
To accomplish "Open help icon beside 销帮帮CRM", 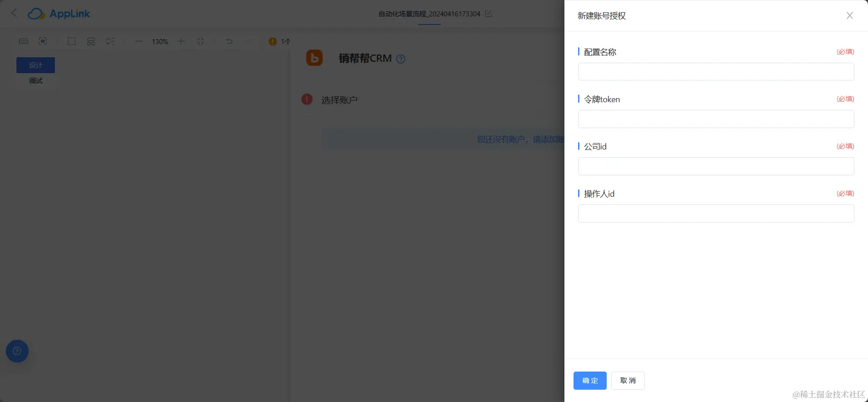I will (x=400, y=59).
